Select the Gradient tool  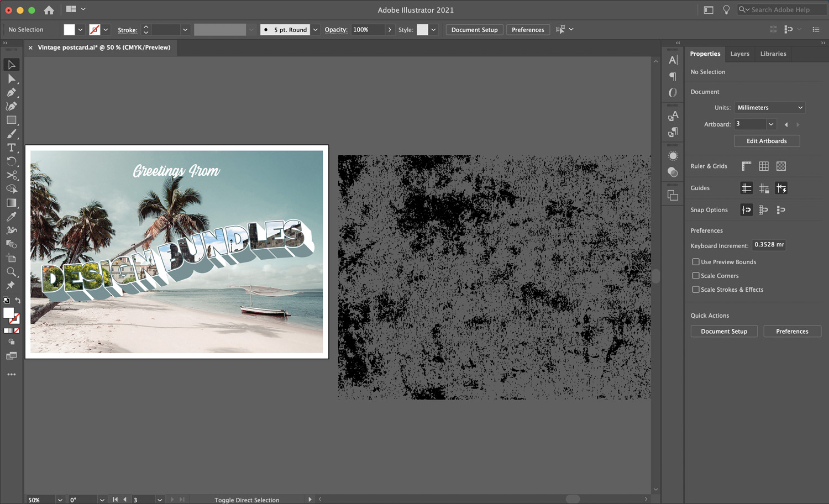11,203
